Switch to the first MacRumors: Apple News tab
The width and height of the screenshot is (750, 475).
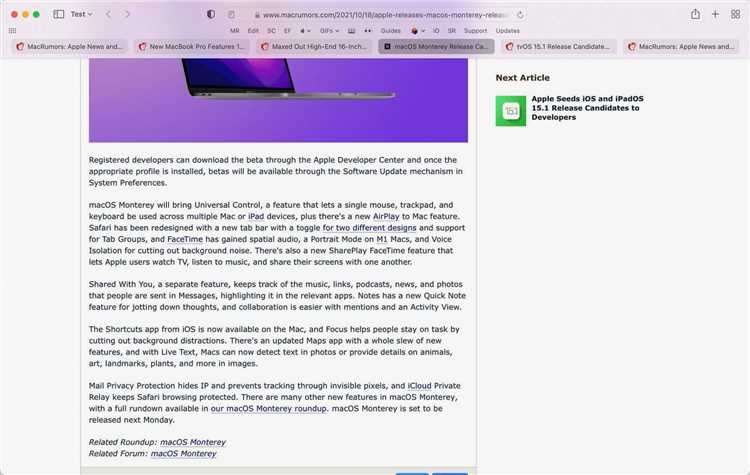click(70, 46)
